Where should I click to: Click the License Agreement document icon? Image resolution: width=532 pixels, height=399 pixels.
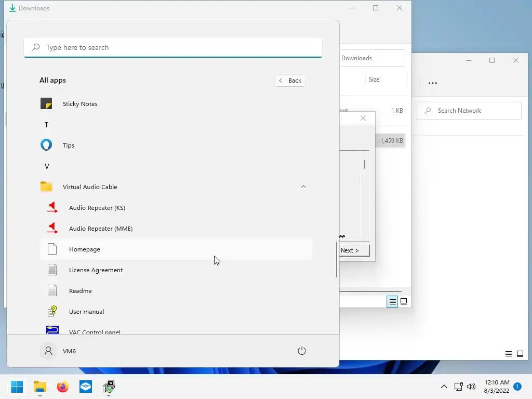tap(52, 270)
